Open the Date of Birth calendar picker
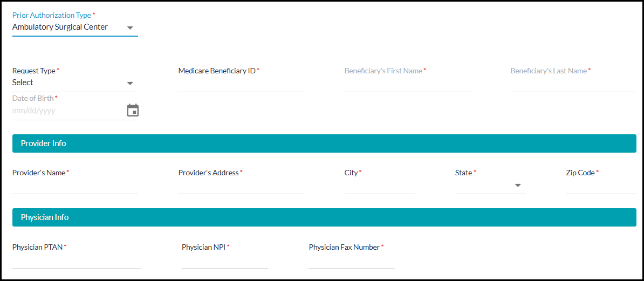 tap(133, 111)
